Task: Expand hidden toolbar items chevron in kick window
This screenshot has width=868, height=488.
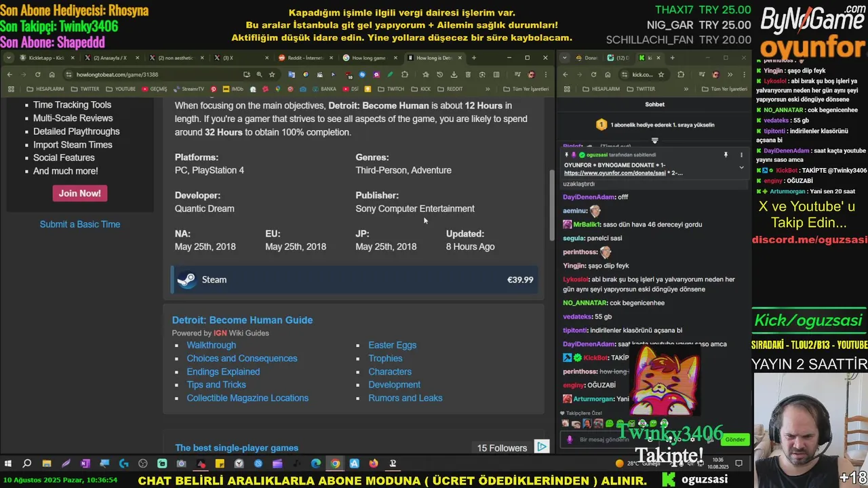Action: point(730,75)
